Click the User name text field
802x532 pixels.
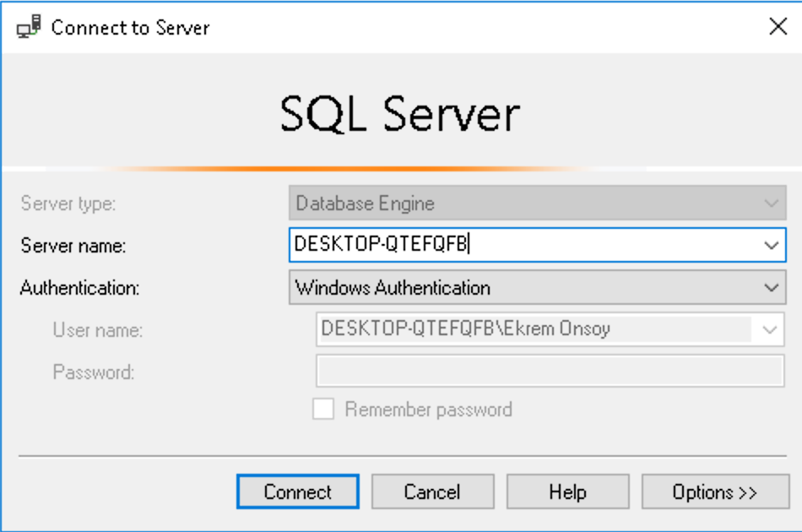pyautogui.click(x=523, y=330)
